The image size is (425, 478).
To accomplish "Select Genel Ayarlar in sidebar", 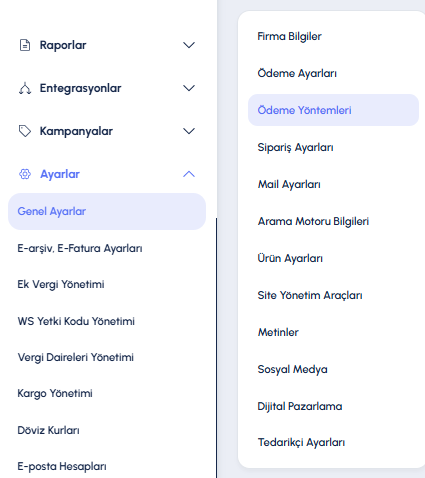I will pos(107,211).
